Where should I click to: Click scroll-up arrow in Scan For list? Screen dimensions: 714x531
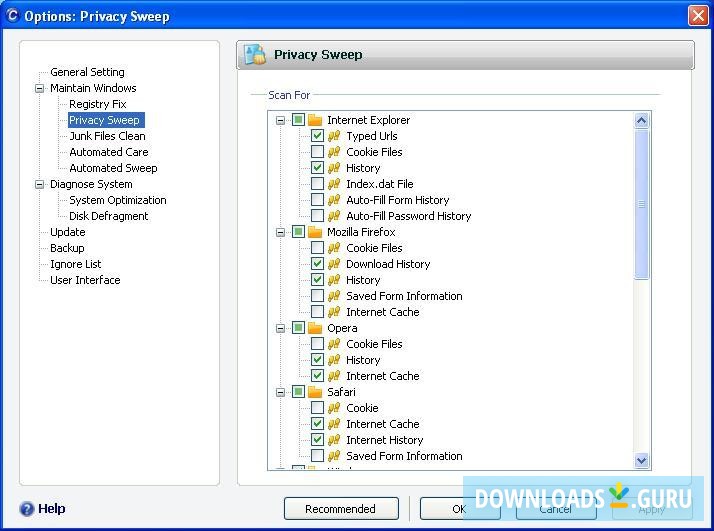coord(642,121)
